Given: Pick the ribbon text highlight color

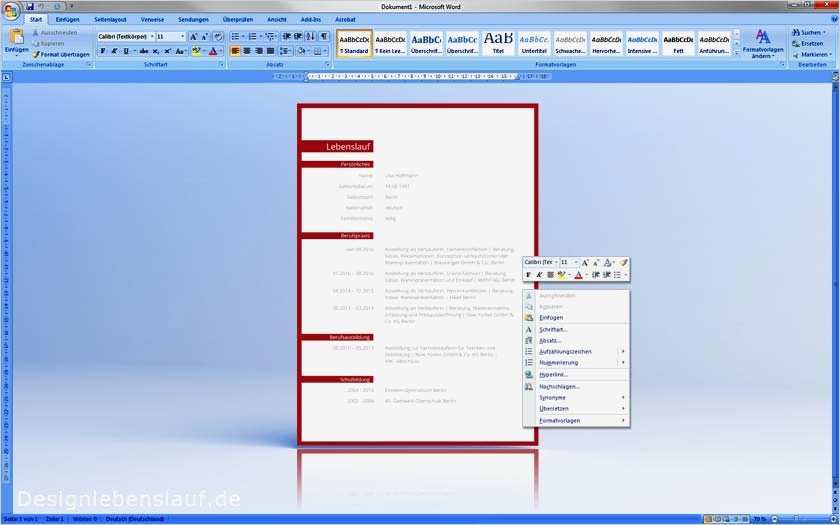Looking at the screenshot, I should tap(196, 51).
